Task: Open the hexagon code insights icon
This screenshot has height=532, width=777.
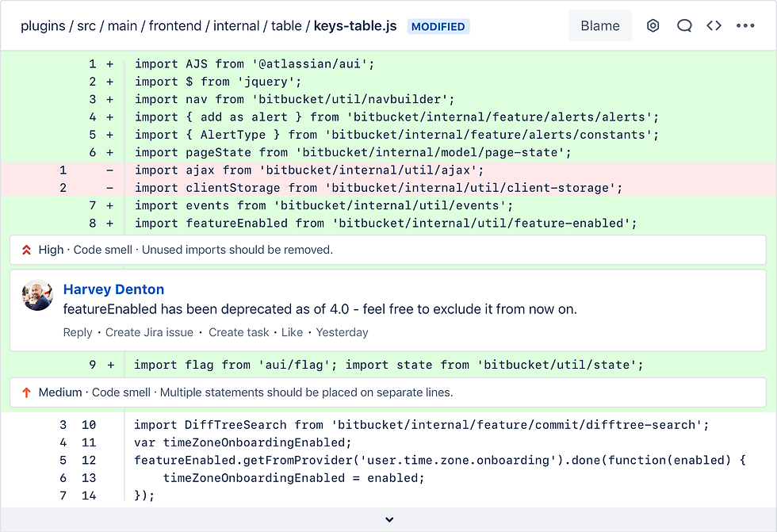Action: point(653,25)
